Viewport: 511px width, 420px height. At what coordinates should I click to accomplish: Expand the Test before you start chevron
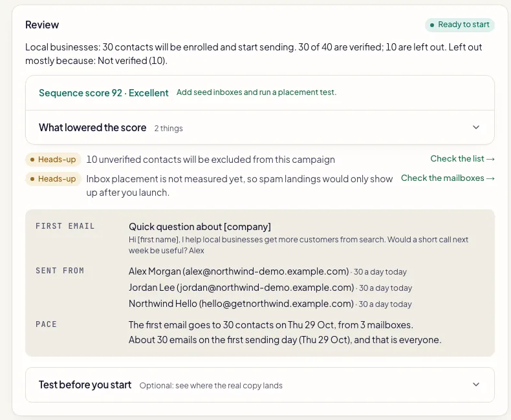[x=476, y=384]
